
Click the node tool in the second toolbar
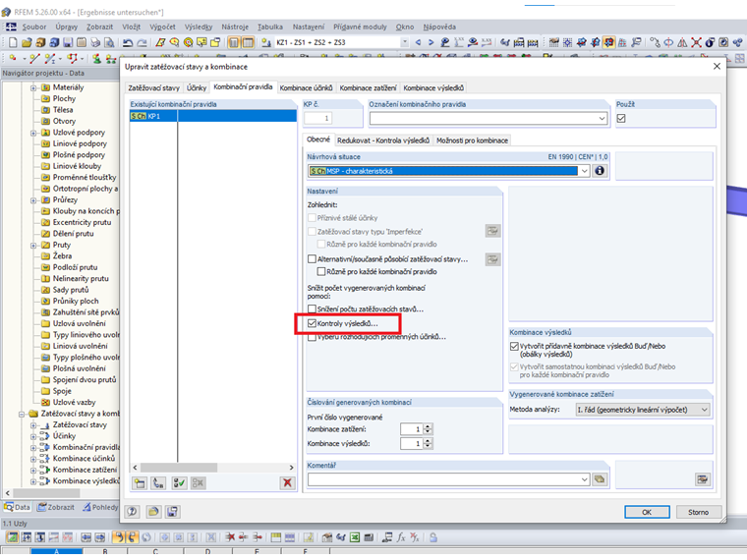pos(13,59)
